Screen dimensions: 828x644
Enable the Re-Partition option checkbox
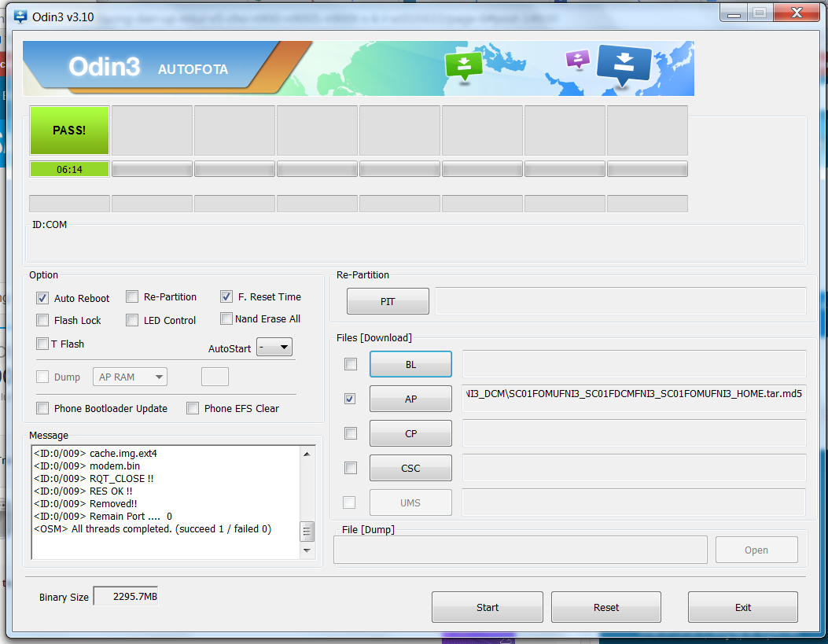(132, 296)
